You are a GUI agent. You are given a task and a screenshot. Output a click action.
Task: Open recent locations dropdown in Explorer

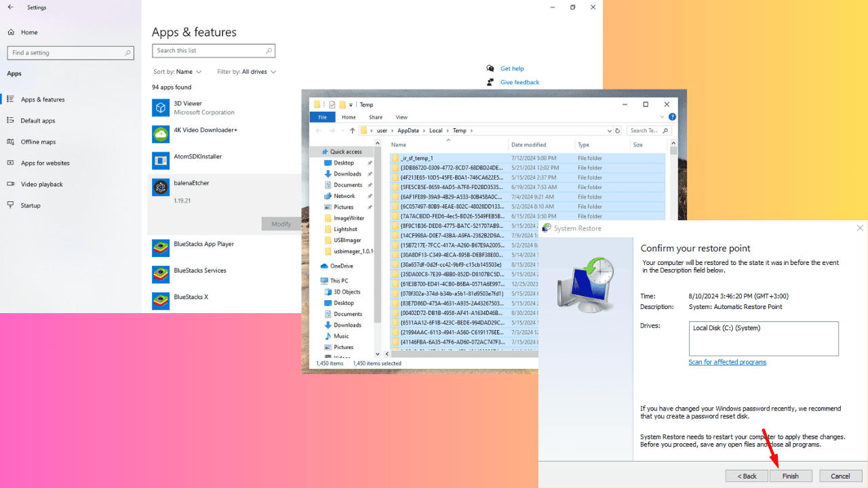click(x=342, y=130)
